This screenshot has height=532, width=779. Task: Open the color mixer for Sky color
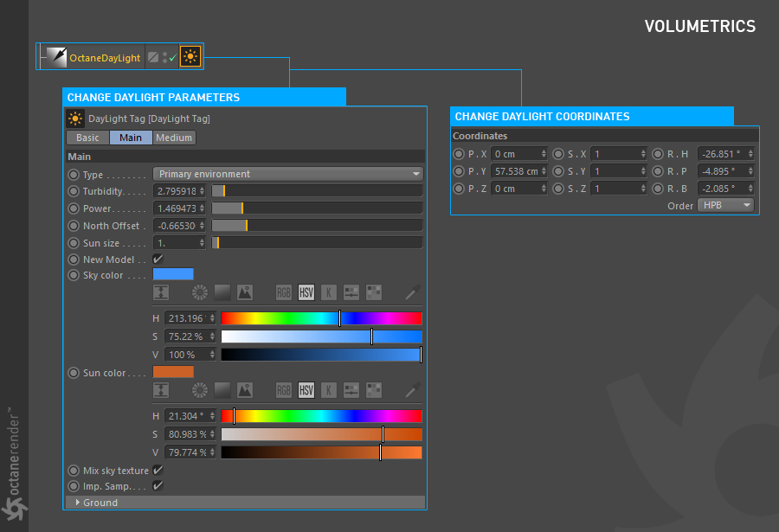351,292
